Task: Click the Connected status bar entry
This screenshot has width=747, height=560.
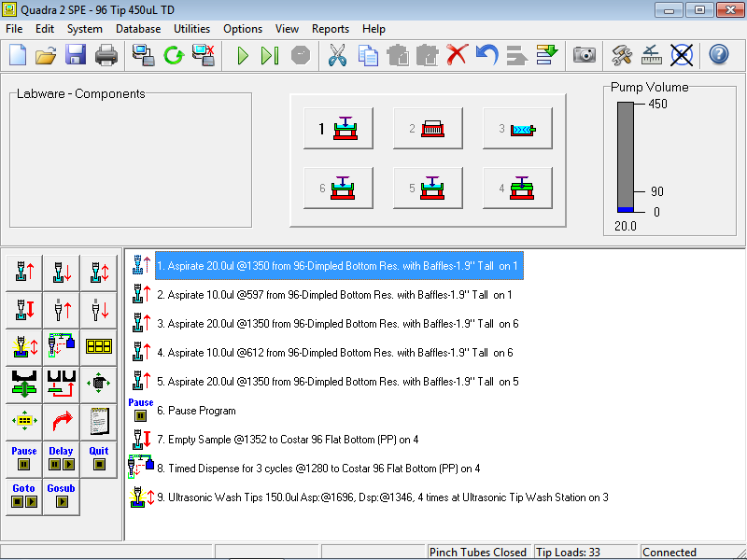Action: tap(669, 553)
